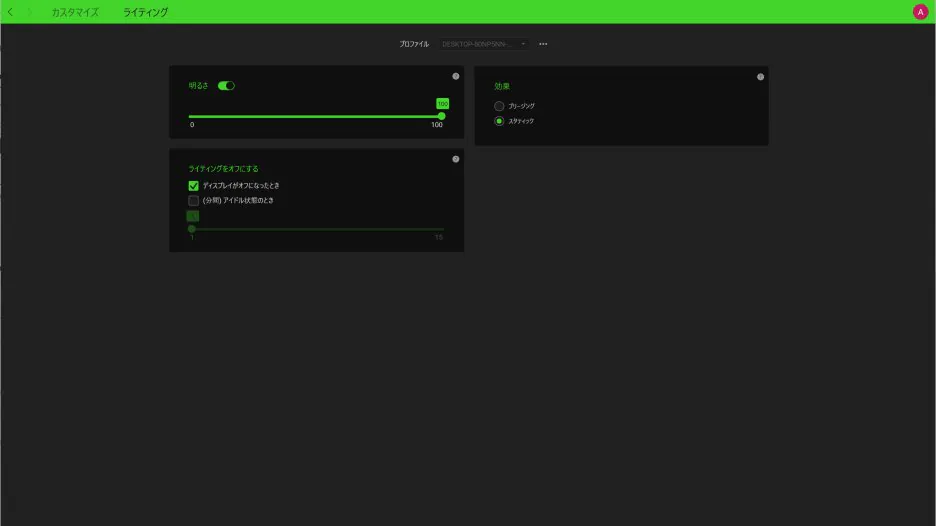The height and width of the screenshot is (526, 936).
Task: Click the brightness slider minimum label 0
Action: pyautogui.click(x=192, y=125)
